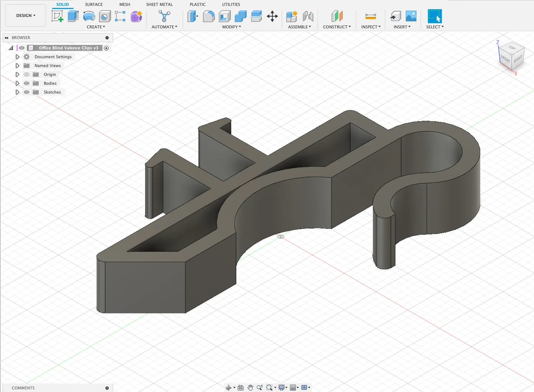Click the Measure ruler icon
Screen dimensions: 534x392
(370, 16)
